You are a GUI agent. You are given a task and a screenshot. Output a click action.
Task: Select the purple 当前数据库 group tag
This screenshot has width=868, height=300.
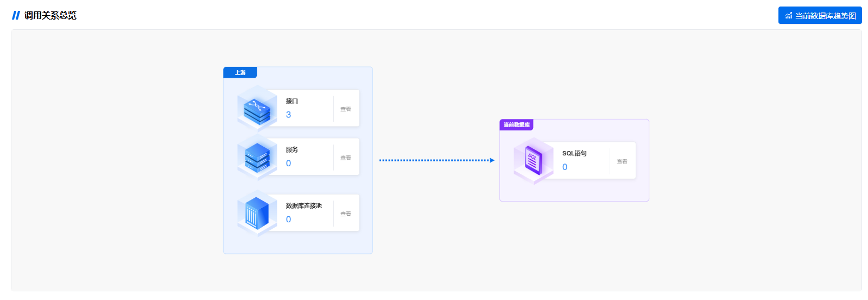pos(516,125)
